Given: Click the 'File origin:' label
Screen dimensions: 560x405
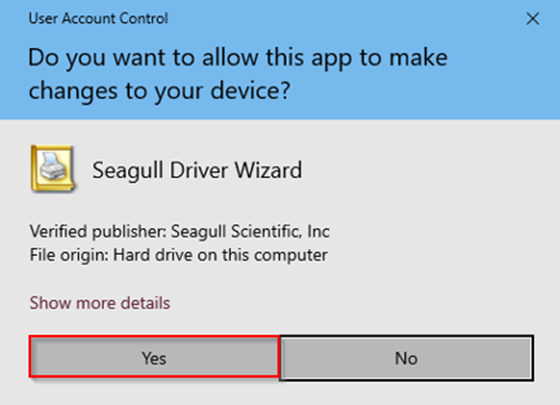Looking at the screenshot, I should point(69,255).
